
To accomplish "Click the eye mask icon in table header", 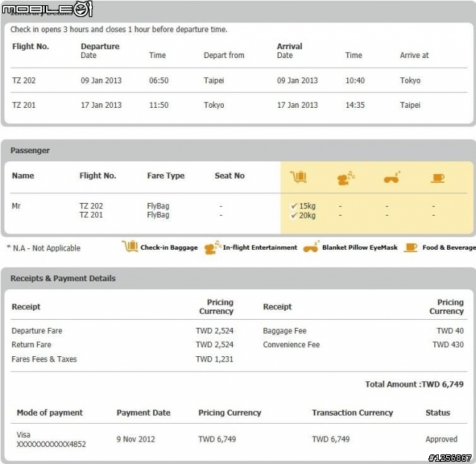I will pos(392,178).
